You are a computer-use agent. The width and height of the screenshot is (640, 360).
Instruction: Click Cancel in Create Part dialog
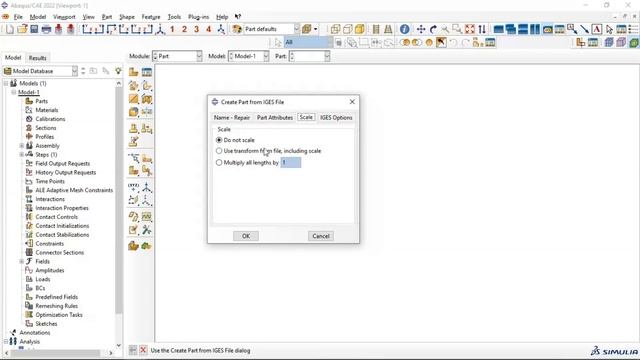click(x=321, y=236)
